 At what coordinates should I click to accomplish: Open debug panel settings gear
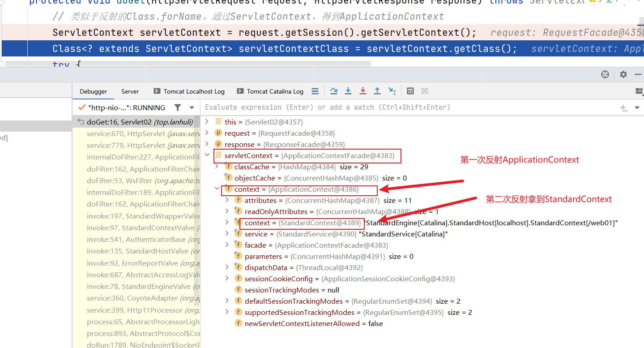[x=623, y=74]
